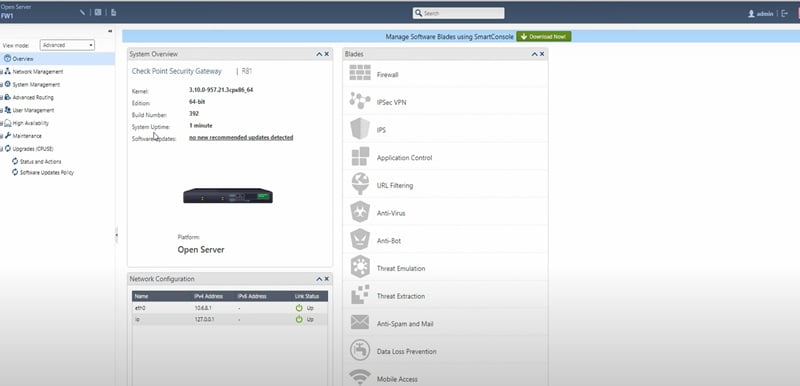This screenshot has width=800, height=386.
Task: Click into the Search field
Action: (458, 13)
